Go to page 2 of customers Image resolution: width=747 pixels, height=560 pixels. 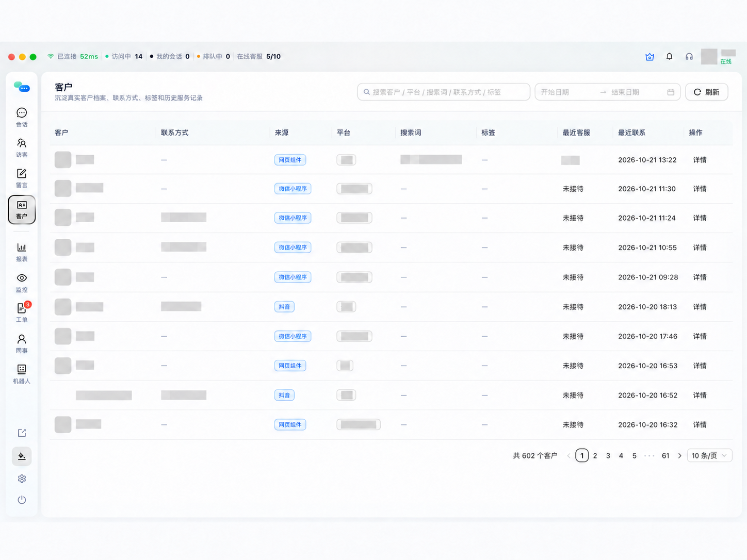point(595,456)
